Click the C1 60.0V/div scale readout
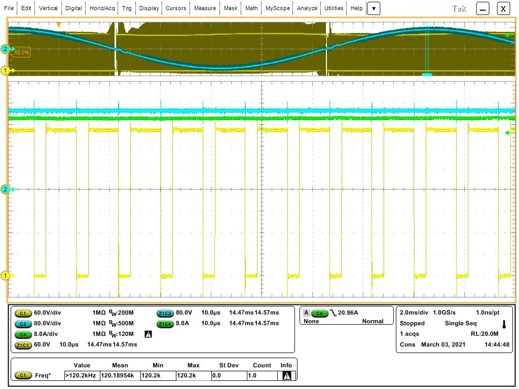 tap(47, 313)
